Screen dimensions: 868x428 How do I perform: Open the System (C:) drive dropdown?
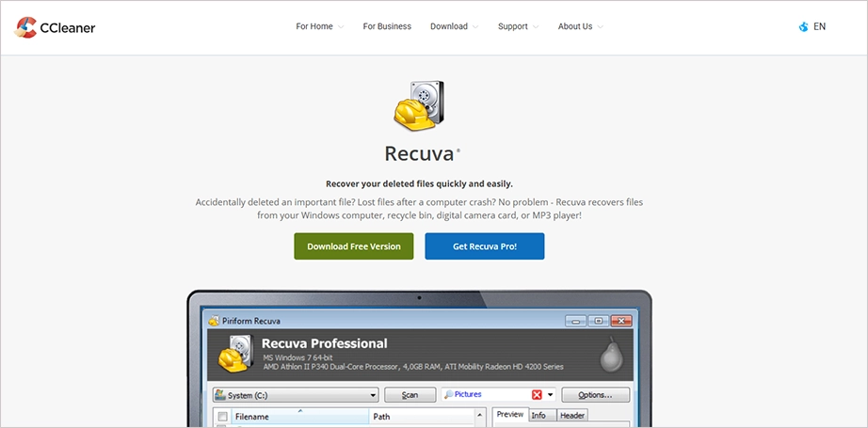tap(296, 395)
